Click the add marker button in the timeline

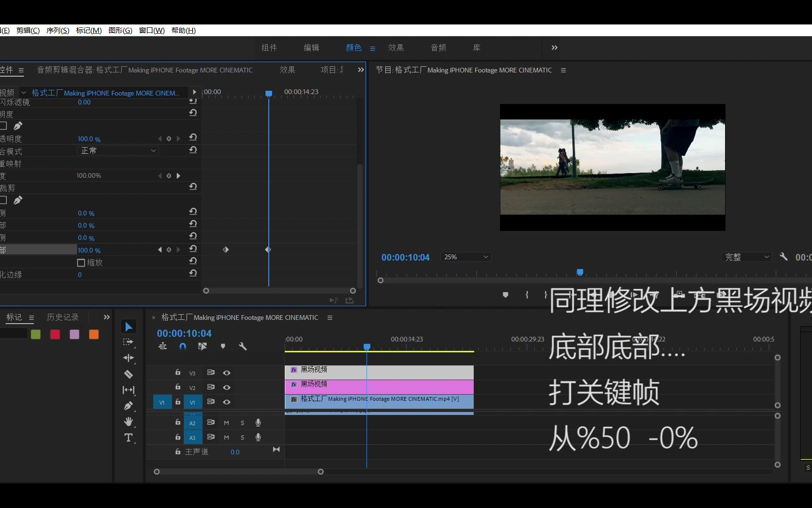[x=223, y=346]
